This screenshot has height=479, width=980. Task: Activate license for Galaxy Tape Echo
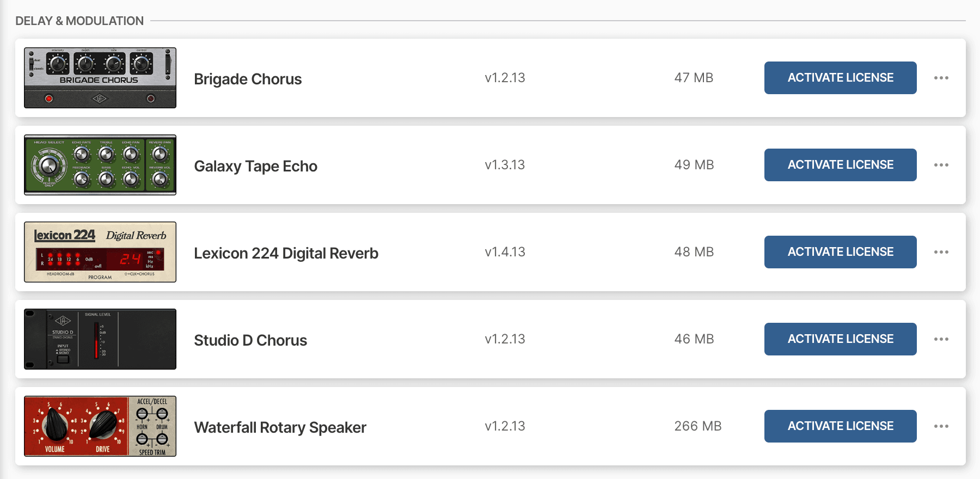pyautogui.click(x=840, y=165)
